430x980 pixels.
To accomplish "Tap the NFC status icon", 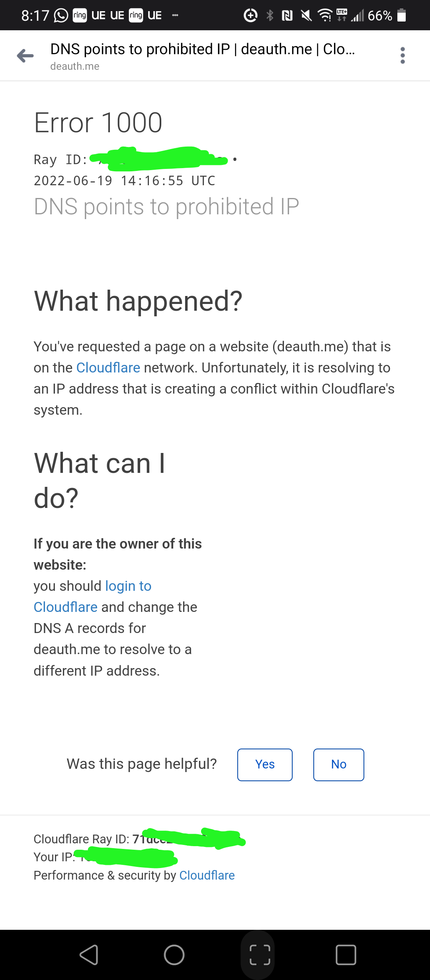I will 287,15.
